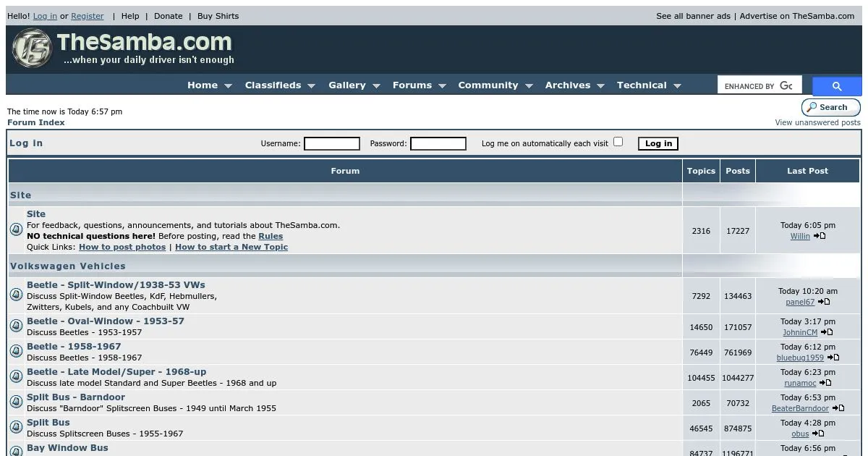Click the forum status icon for Split Bus - Barndoor

tap(16, 402)
